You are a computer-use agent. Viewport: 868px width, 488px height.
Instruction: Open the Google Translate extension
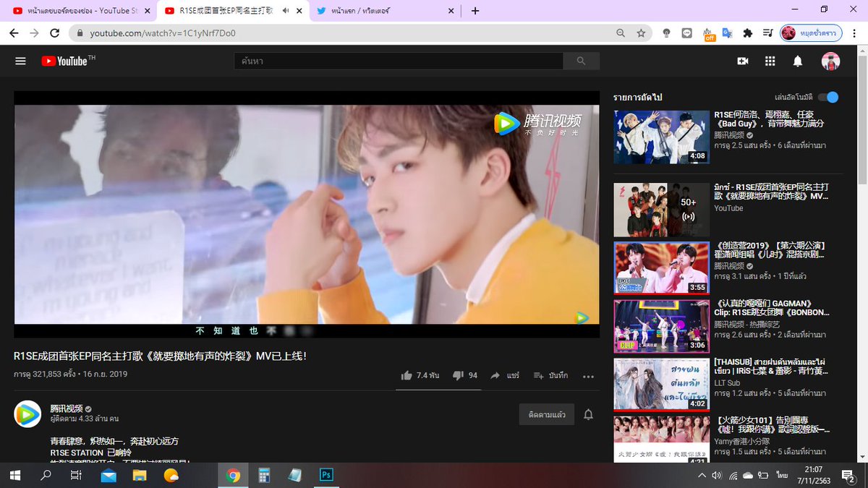(x=728, y=33)
